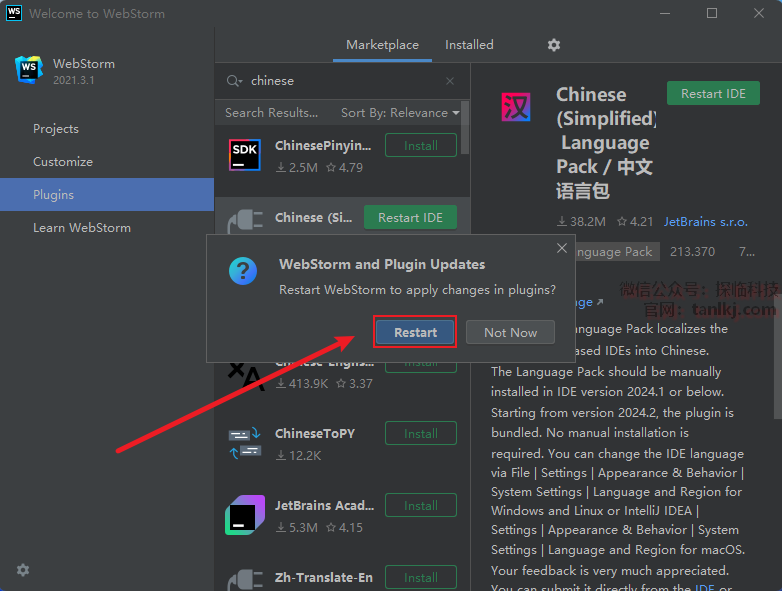Click the JetBrains Academy plugin icon
The height and width of the screenshot is (591, 782).
point(244,515)
